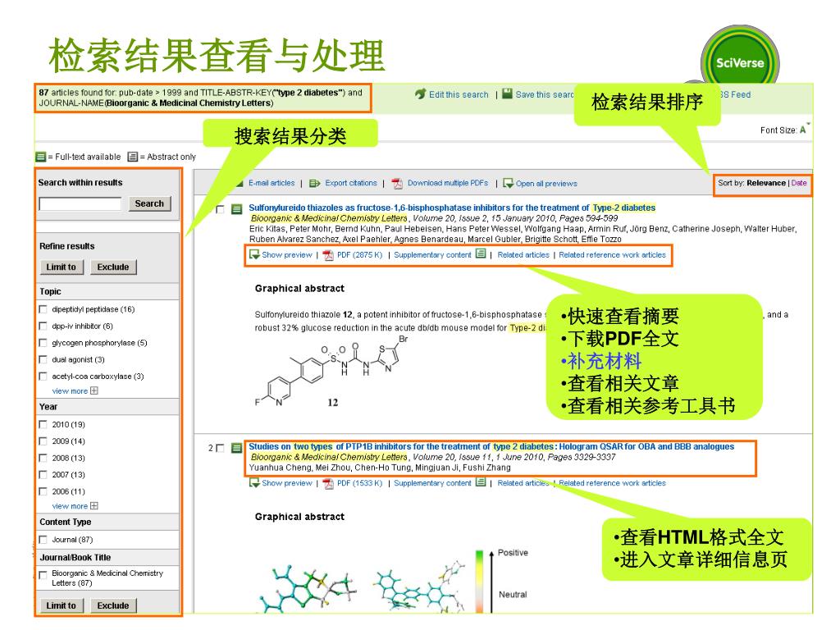
Task: Open PDF (1533 K) link
Action: (359, 483)
